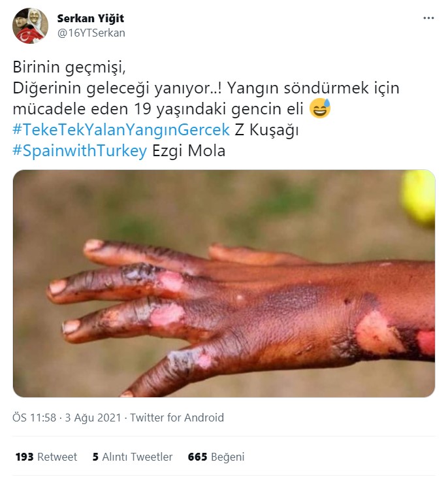Open hashtag #TekeTekYalanYangınGercek
448x477 pixels.
coord(121,129)
